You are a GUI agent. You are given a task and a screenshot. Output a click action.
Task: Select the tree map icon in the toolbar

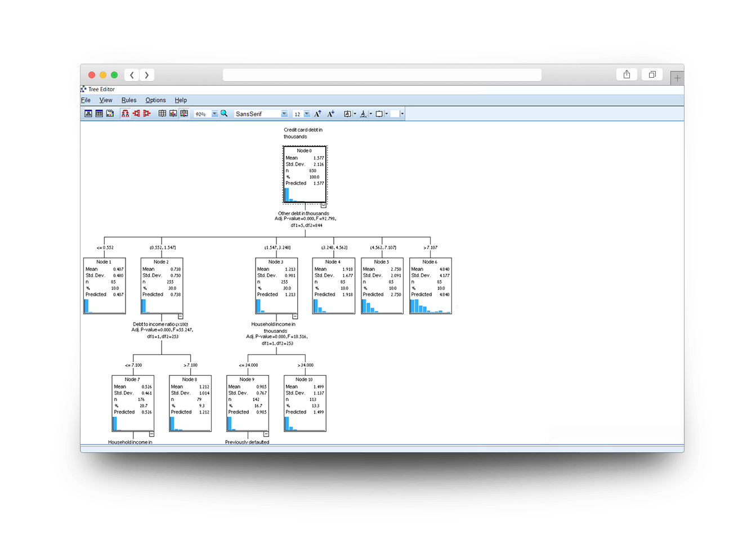(88, 113)
